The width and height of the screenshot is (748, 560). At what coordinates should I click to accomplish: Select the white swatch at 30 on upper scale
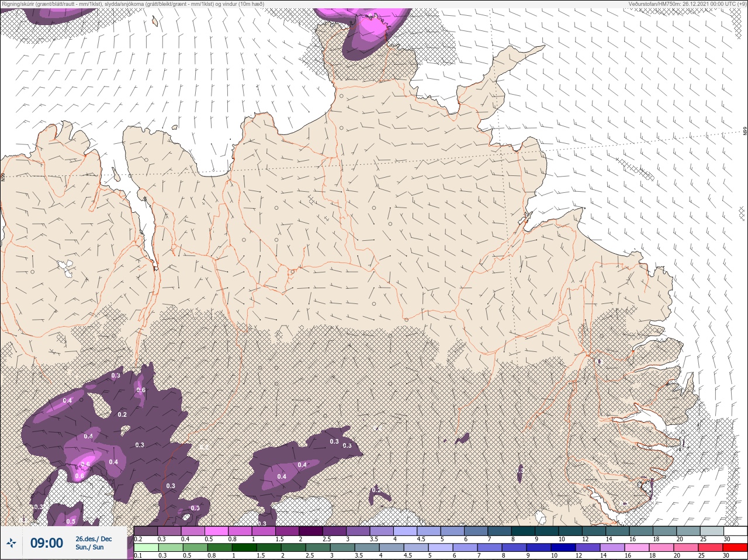(x=735, y=531)
